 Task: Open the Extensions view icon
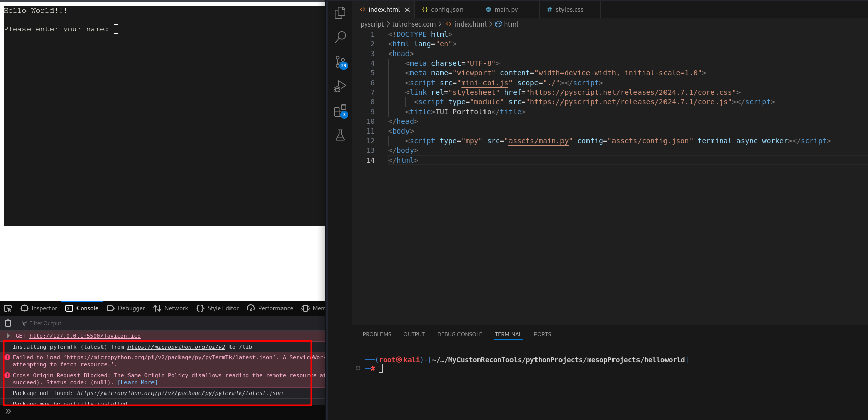[340, 111]
